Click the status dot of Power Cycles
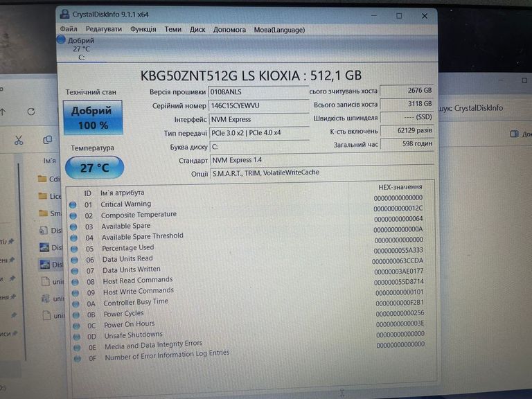This screenshot has width=532, height=399. 76,315
